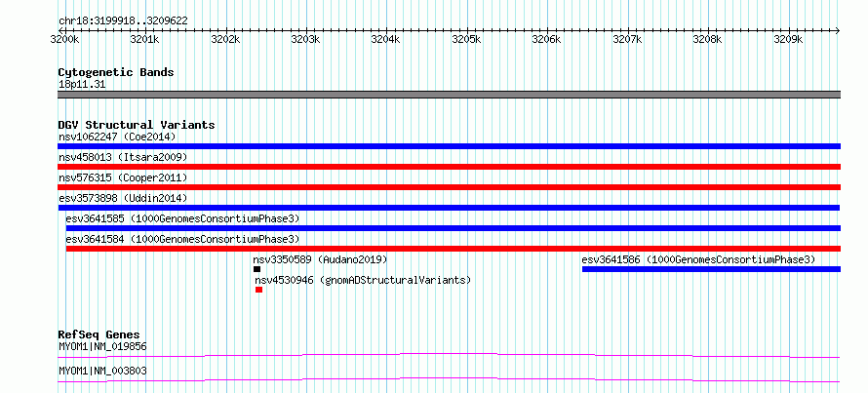Click the esv3641584 (1000GenomesConsortiumPhase3) label

tap(182, 239)
